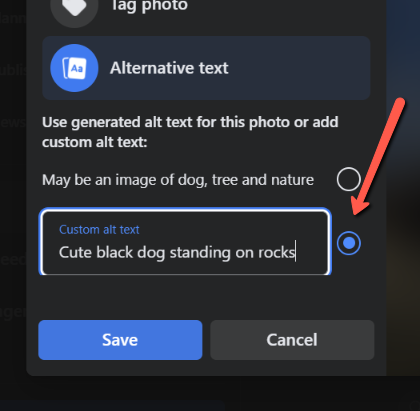The image size is (420, 411).
Task: Click the blue 'Custom alt text' field label
Action: [x=99, y=230]
